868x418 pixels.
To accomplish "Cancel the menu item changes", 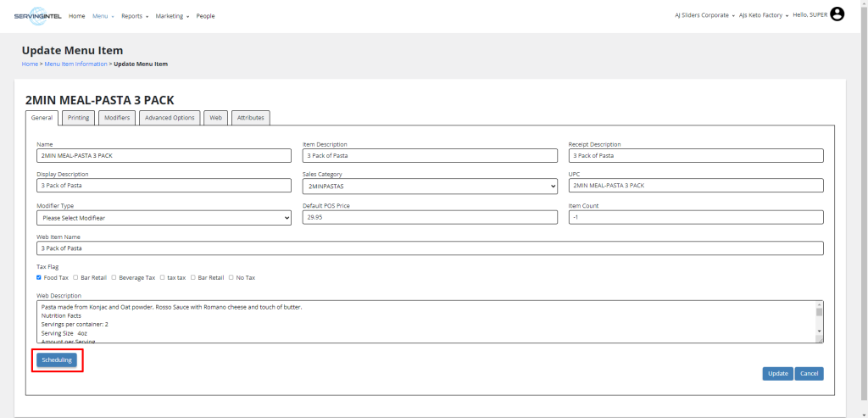I will point(809,373).
